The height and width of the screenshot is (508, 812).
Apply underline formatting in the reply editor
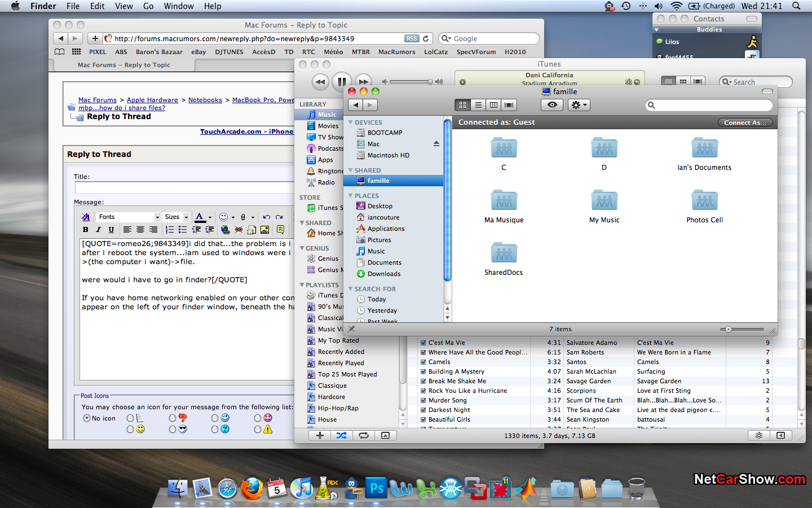(111, 230)
